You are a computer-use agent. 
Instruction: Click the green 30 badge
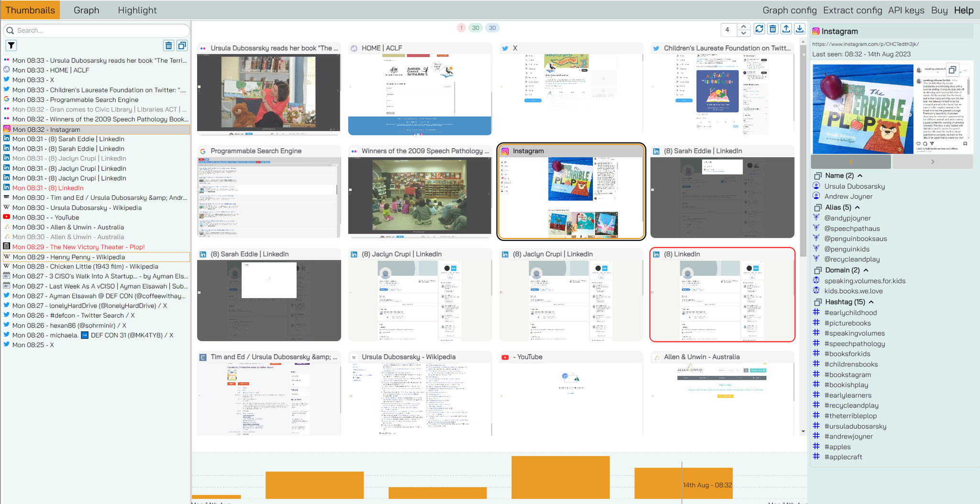click(475, 28)
